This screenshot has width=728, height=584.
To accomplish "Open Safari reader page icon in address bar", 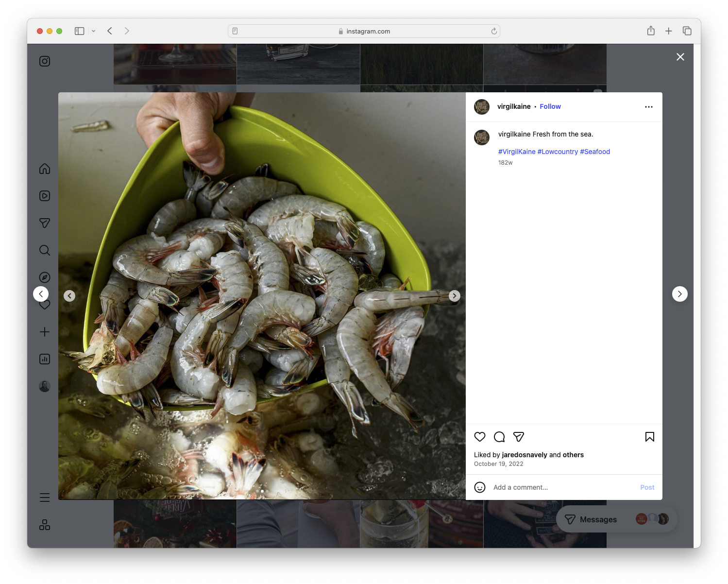I will 235,31.
